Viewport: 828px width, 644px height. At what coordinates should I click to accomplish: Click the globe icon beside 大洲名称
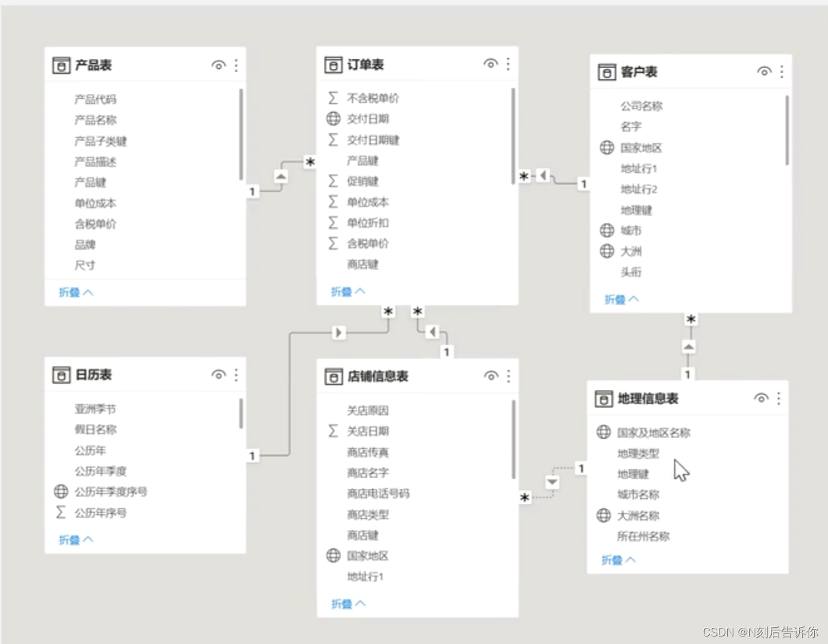click(x=603, y=515)
